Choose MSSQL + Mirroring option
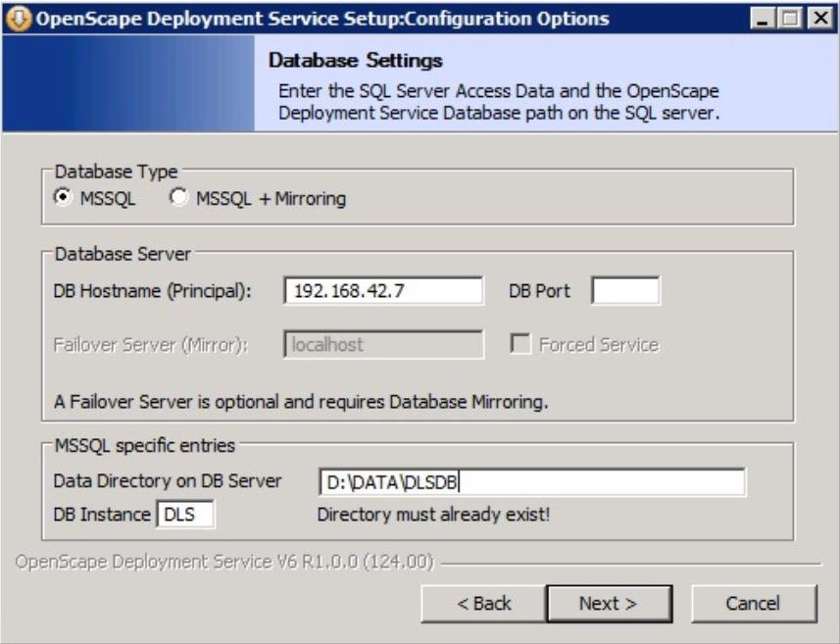The height and width of the screenshot is (644, 840). click(178, 198)
